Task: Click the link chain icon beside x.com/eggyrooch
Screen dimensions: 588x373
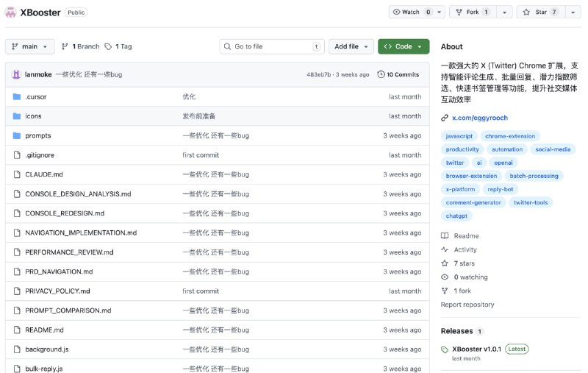Action: click(445, 118)
